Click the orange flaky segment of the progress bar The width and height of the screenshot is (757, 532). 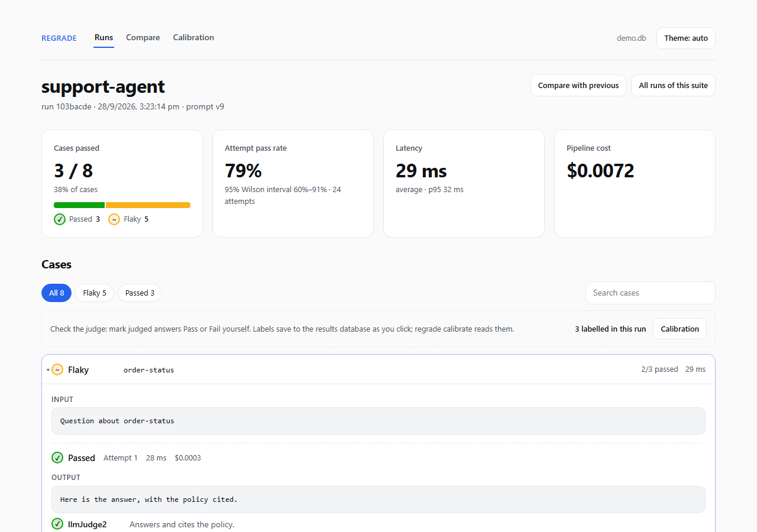point(148,205)
